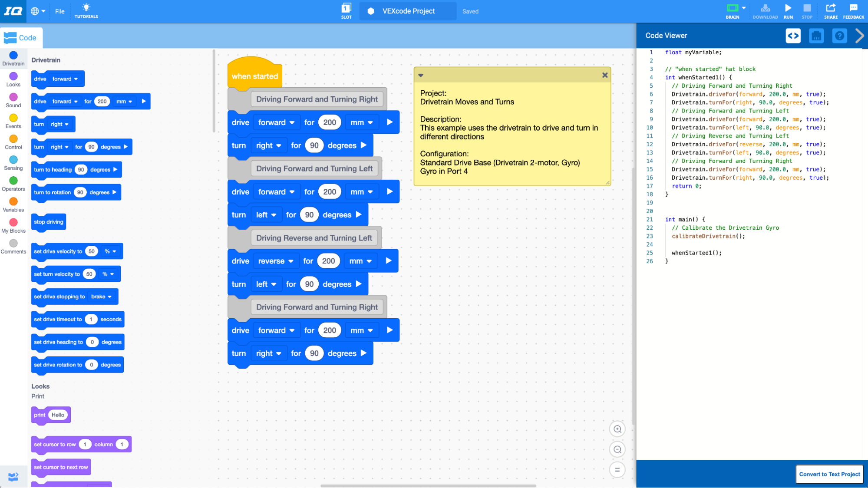Run the project
868x488 pixels.
coord(788,11)
